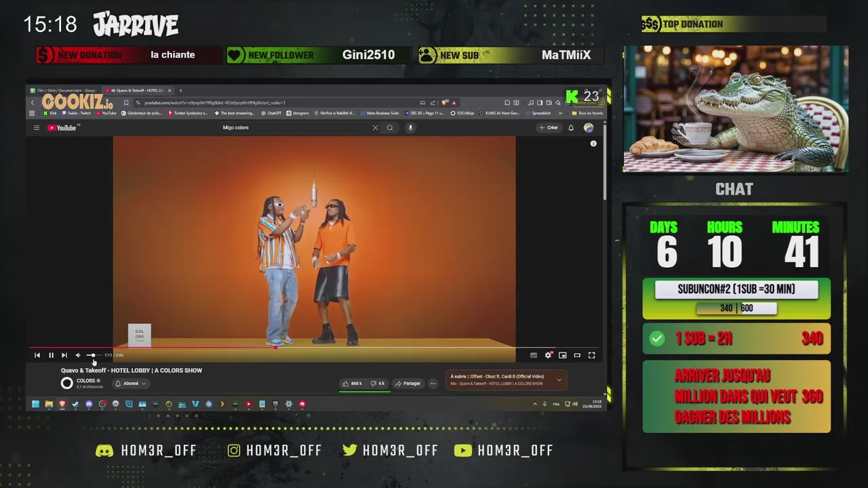Screen dimensions: 868x488
Task: Open YouTube notifications bell
Action: [571, 127]
